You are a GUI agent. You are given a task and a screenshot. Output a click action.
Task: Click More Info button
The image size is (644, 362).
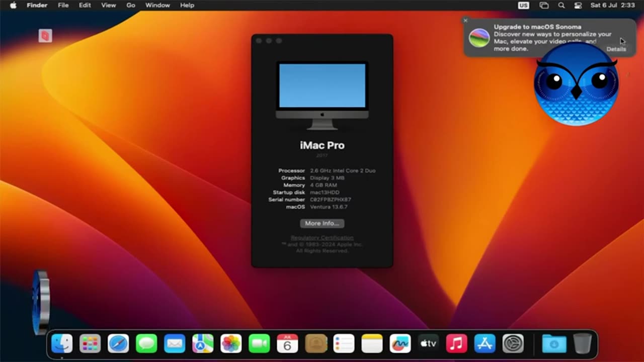coord(322,223)
